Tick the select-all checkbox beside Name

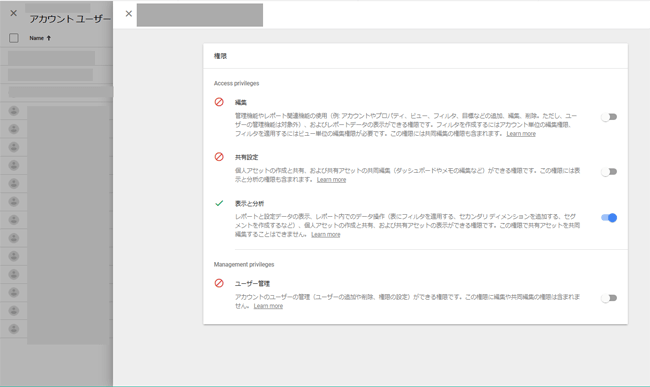14,38
